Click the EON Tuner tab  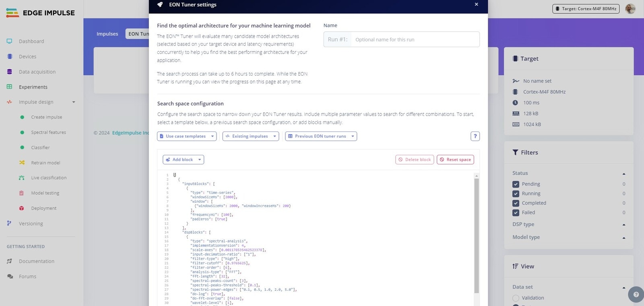137,34
